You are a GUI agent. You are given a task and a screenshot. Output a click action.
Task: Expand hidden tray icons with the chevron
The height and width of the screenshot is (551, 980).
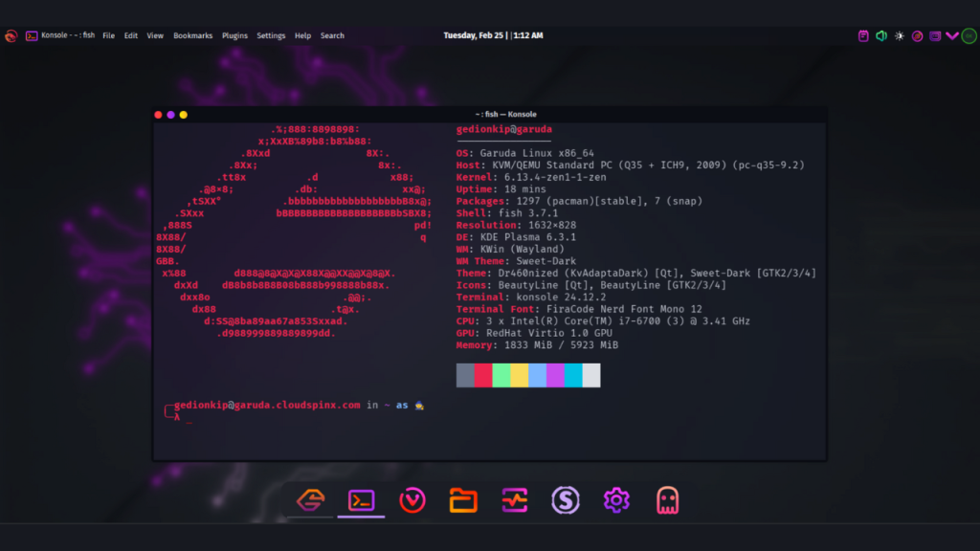tap(952, 35)
